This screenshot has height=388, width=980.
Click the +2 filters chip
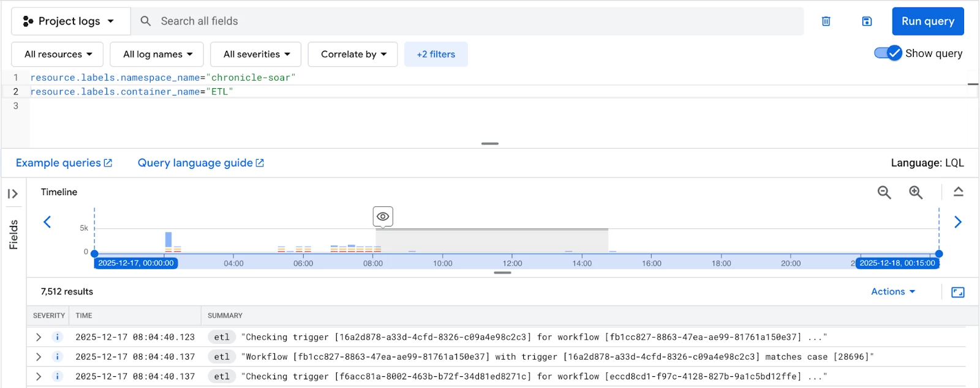436,54
